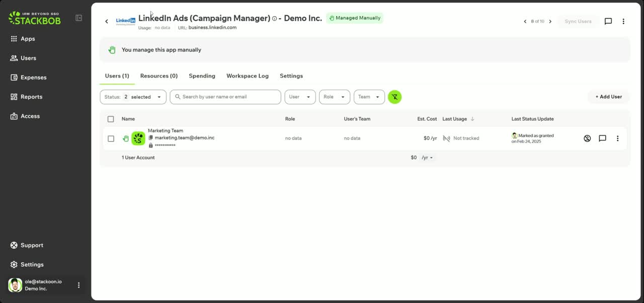Clear filters with green funnel icon
Image resolution: width=644 pixels, height=303 pixels.
tap(395, 97)
